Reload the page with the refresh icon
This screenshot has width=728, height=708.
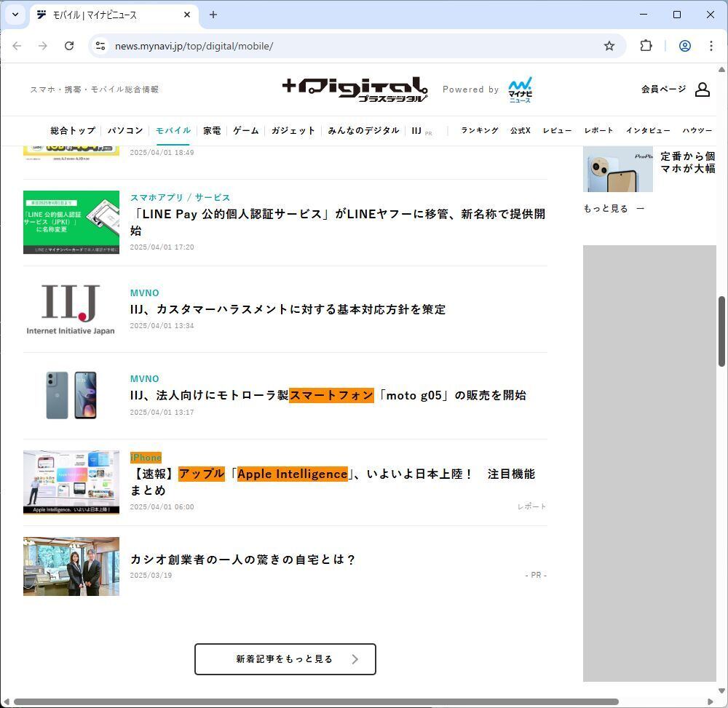coord(69,46)
